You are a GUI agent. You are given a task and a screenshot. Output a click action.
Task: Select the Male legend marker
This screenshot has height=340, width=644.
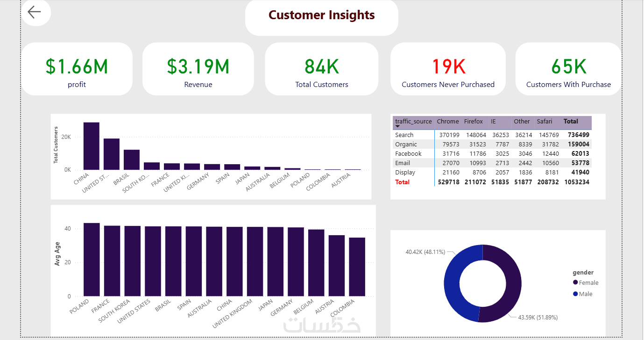click(x=575, y=294)
